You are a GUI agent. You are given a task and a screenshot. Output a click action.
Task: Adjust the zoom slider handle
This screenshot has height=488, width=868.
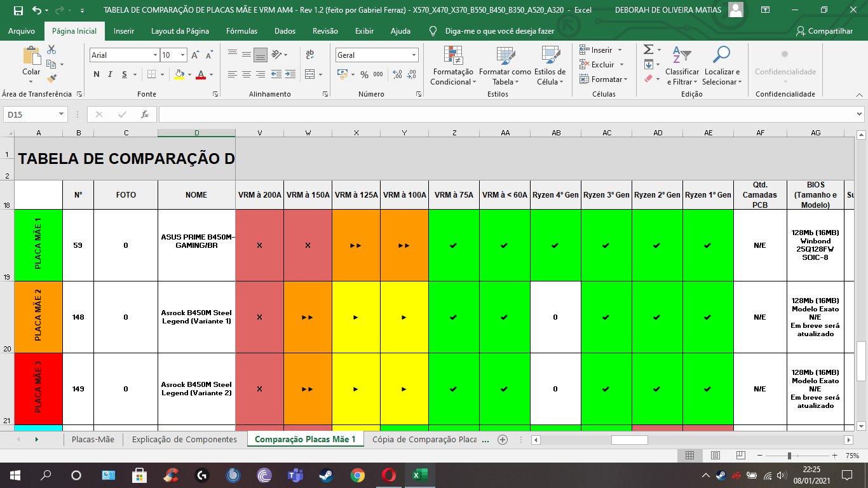[x=789, y=456]
